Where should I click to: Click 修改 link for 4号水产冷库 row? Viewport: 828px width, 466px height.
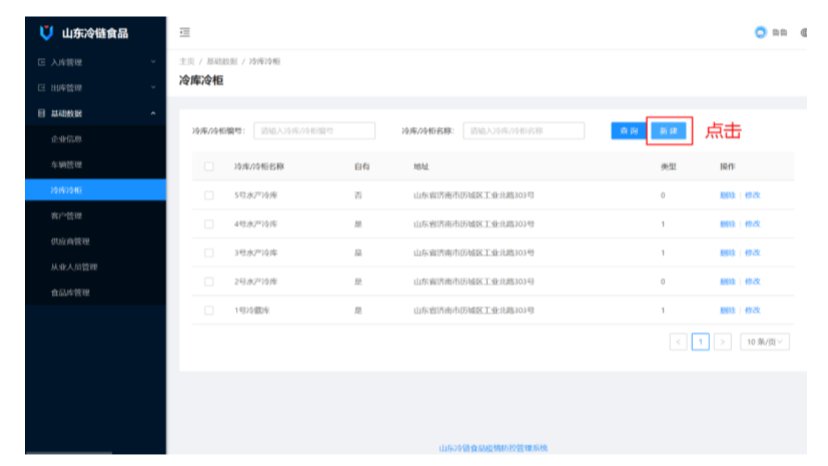point(752,224)
